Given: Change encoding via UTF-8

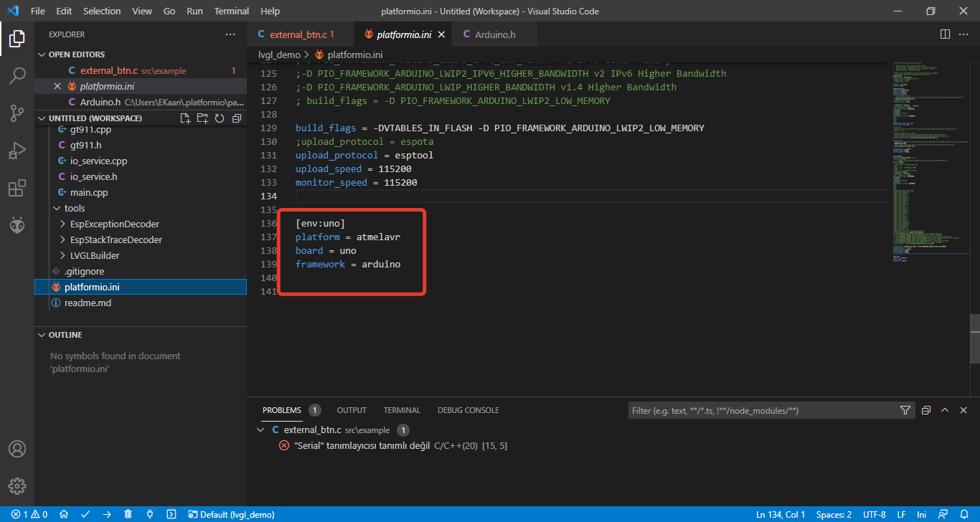Looking at the screenshot, I should coord(875,514).
